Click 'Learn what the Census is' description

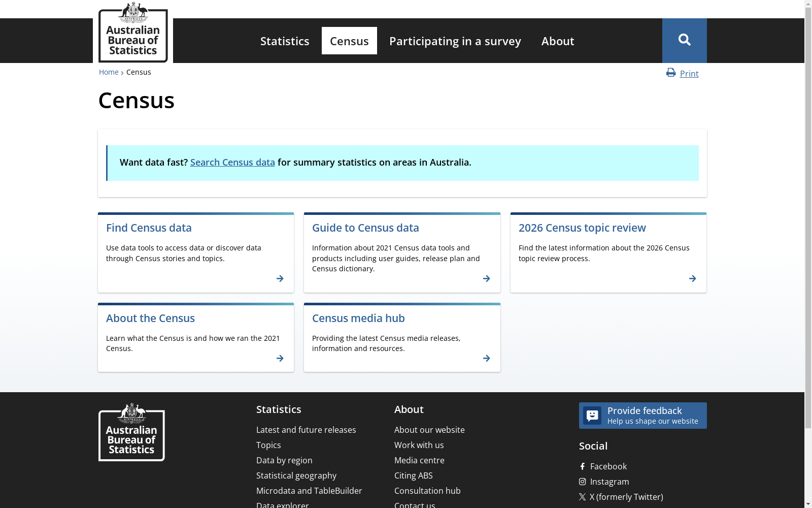tap(193, 343)
